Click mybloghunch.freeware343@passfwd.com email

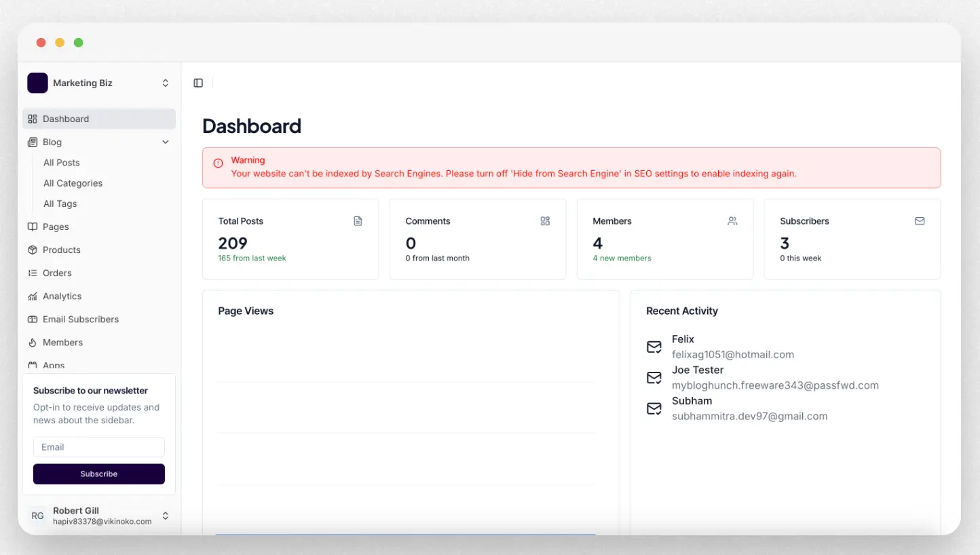[x=775, y=385]
